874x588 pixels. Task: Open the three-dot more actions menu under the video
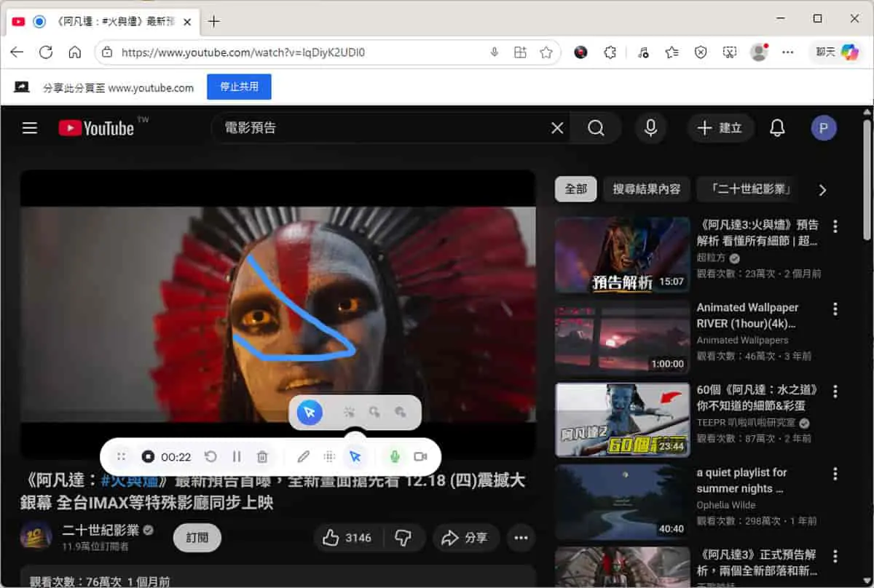click(x=521, y=538)
